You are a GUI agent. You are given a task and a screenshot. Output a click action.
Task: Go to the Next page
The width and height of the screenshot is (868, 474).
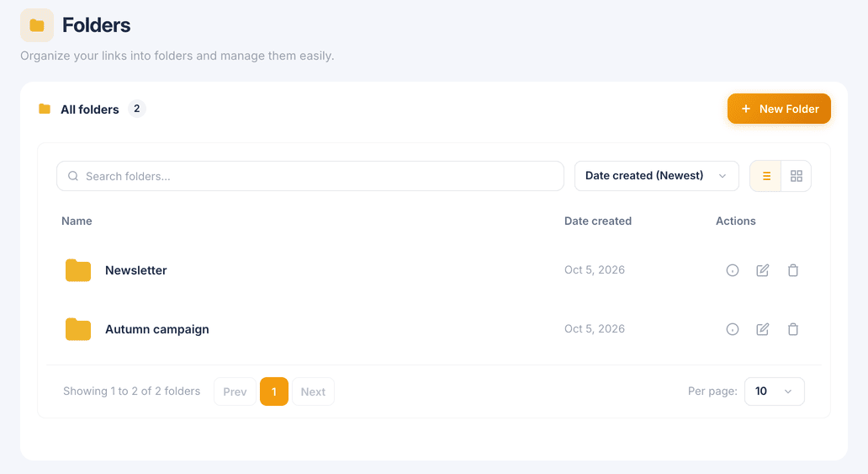point(314,391)
